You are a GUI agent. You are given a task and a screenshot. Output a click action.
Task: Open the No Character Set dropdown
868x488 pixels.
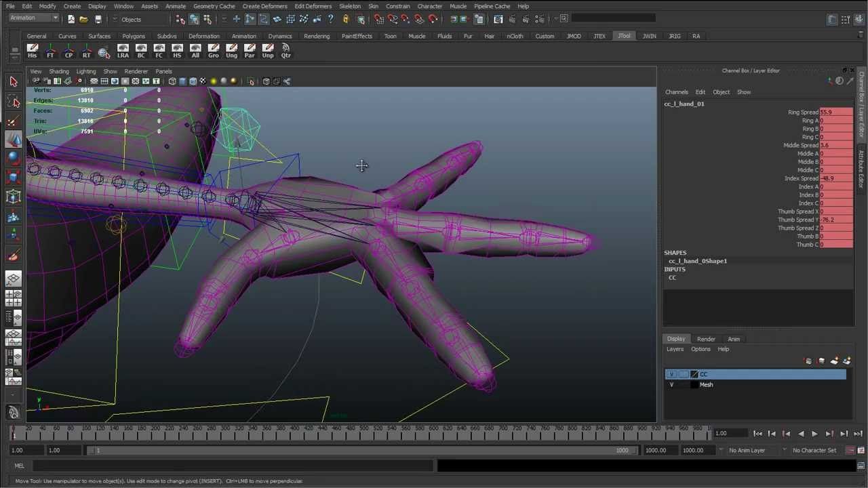(814, 450)
